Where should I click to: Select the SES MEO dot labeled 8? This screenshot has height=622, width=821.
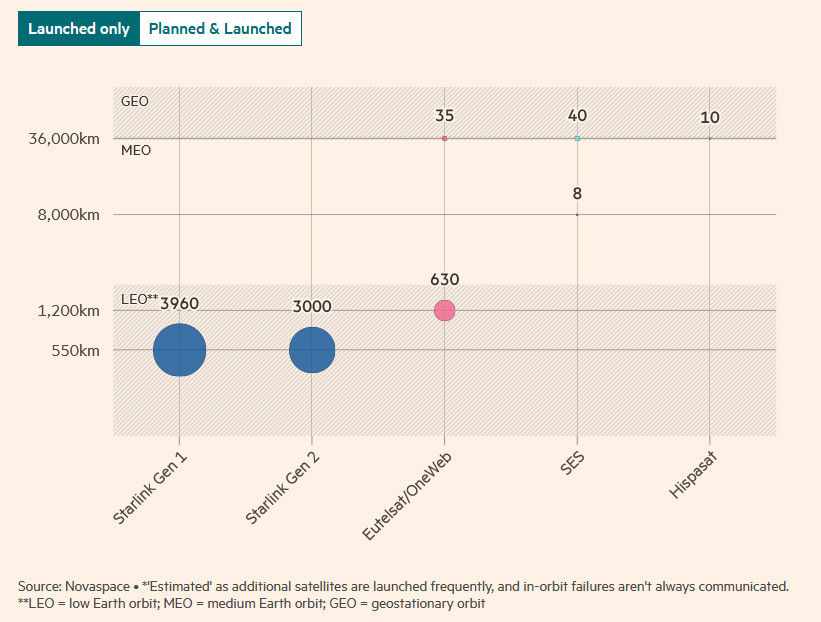(x=577, y=214)
